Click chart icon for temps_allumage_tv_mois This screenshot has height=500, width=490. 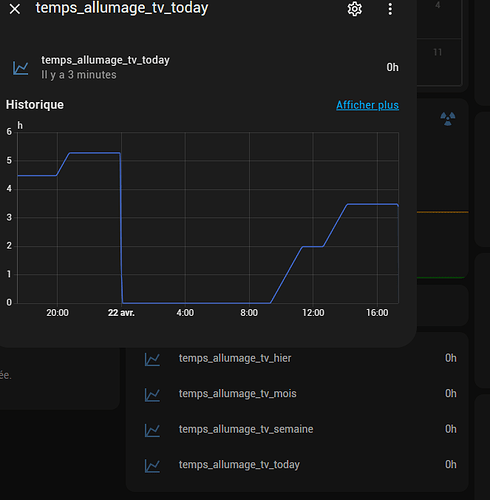point(152,395)
